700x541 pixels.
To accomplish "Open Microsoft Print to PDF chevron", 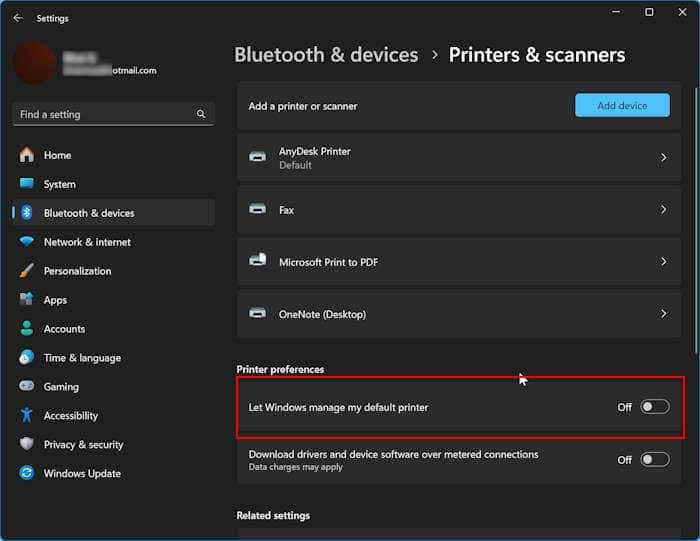I will click(x=663, y=262).
